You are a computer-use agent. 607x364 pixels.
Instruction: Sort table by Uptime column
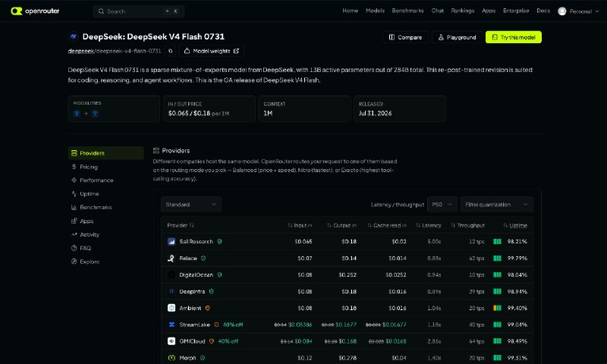(x=515, y=225)
